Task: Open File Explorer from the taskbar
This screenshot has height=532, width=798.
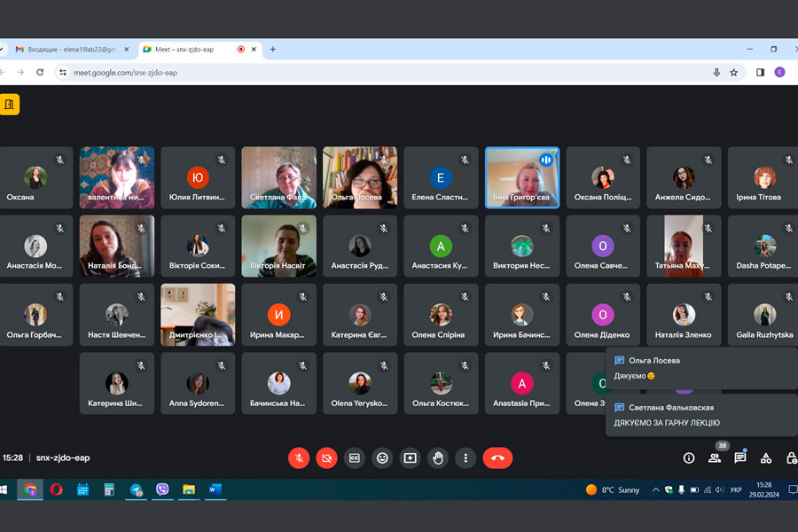Action: [189, 489]
